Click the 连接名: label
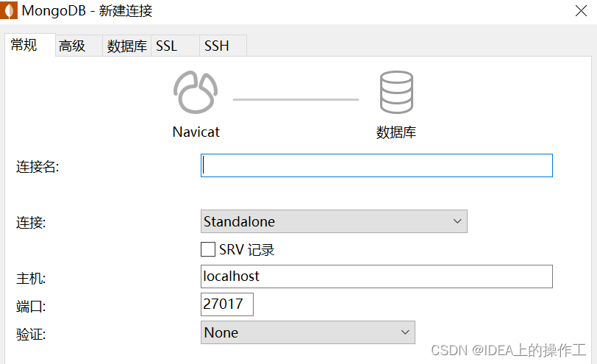 pos(37,167)
